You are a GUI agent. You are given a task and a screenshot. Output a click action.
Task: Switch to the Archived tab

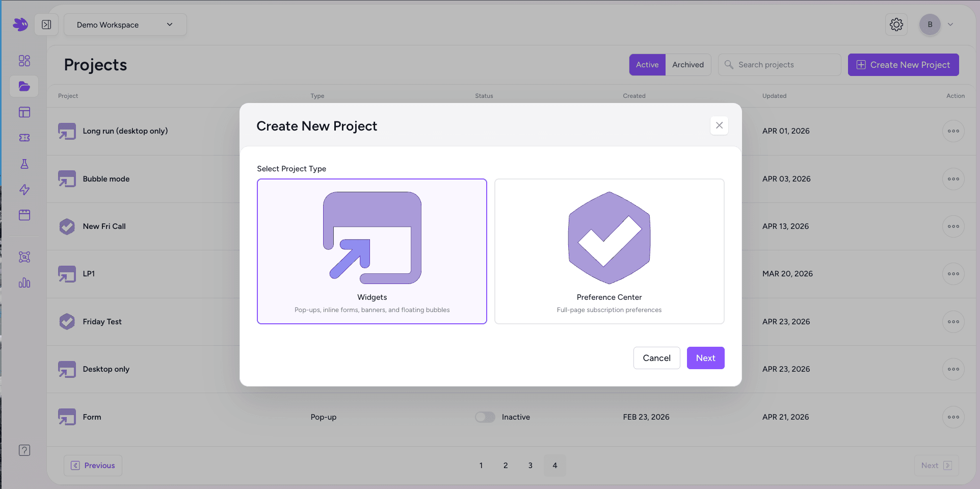(x=688, y=65)
